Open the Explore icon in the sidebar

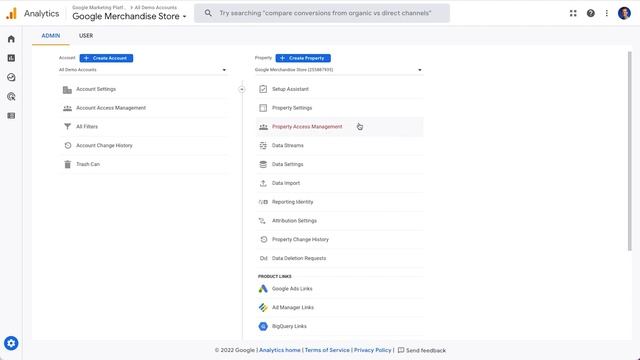tap(11, 77)
